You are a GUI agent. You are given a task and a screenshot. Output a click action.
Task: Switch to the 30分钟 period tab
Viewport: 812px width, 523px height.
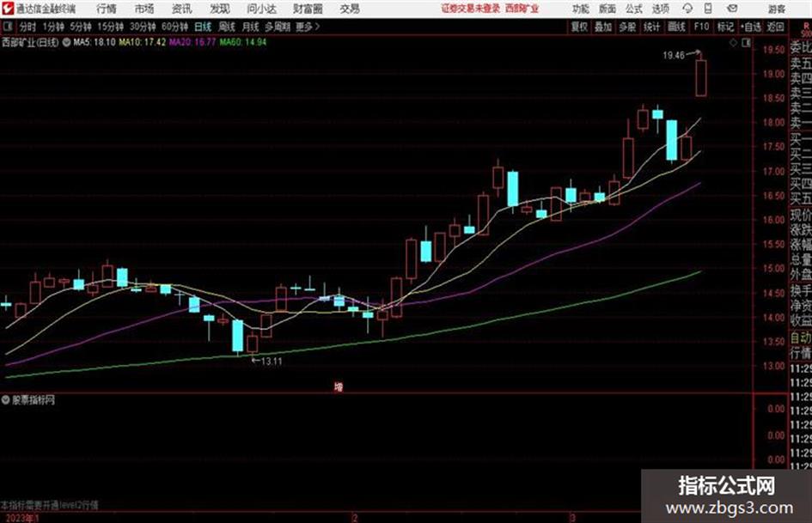tap(143, 27)
